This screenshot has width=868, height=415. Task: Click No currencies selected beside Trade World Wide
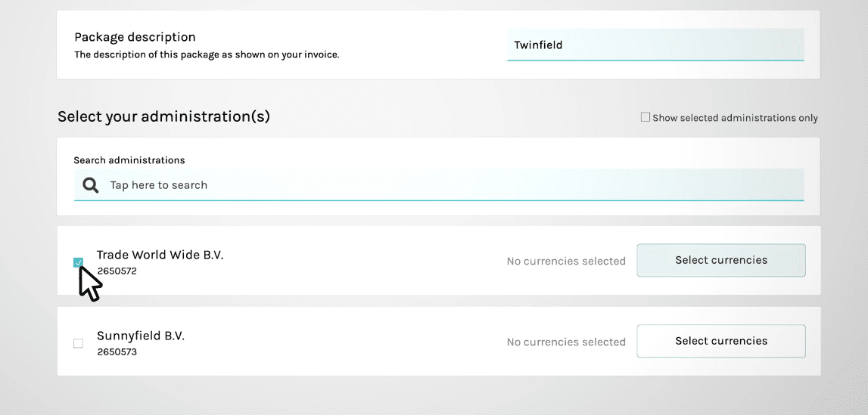[x=566, y=261]
